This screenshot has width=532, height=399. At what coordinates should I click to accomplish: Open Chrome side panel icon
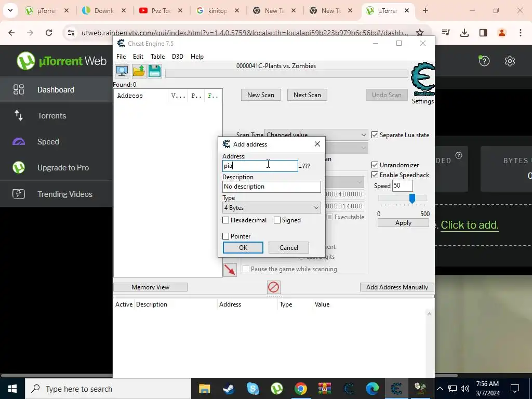coord(483,33)
